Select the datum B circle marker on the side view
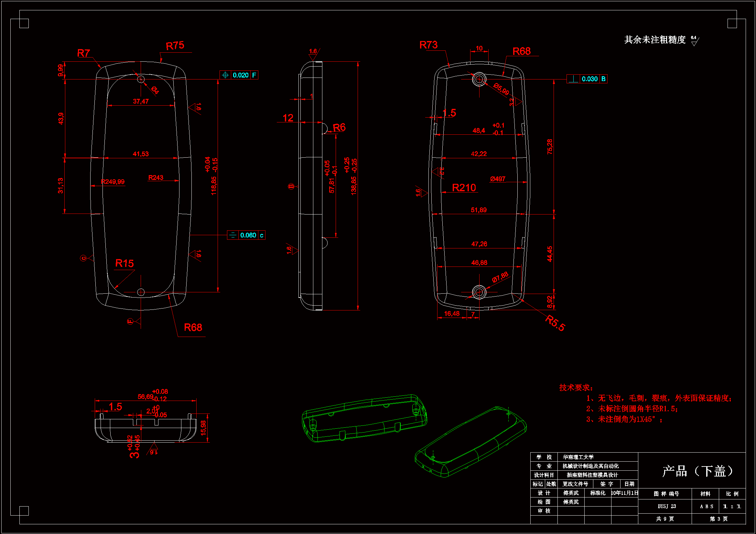 click(x=291, y=186)
